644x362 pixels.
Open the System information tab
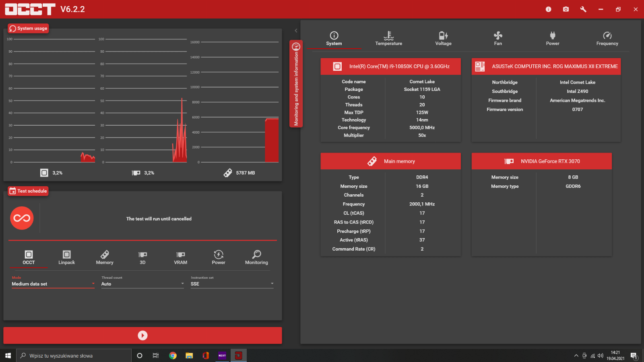tap(334, 39)
